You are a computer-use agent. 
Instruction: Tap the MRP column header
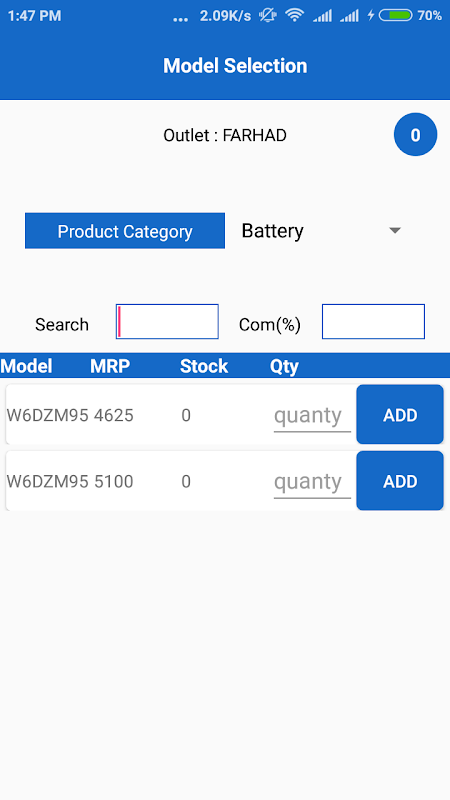110,366
